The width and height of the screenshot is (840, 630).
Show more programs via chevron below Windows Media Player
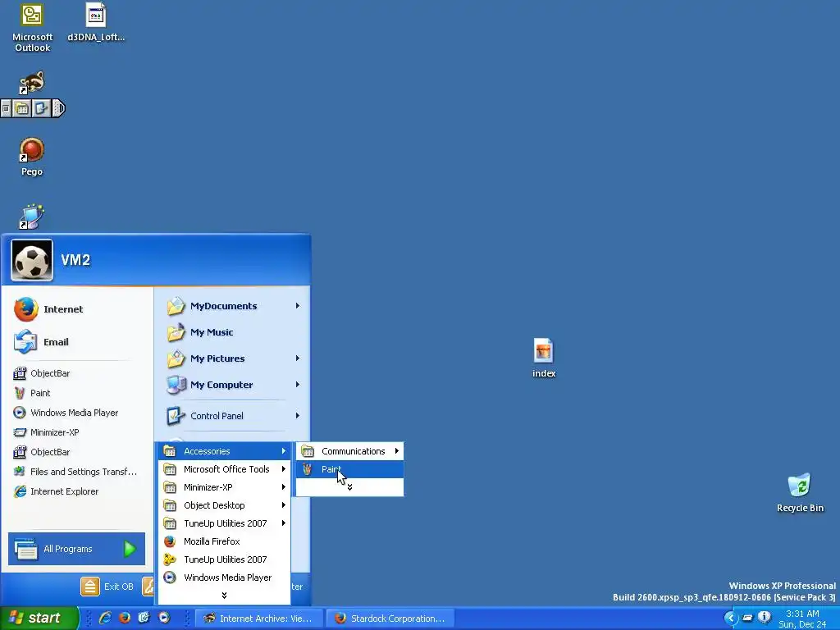[224, 596]
